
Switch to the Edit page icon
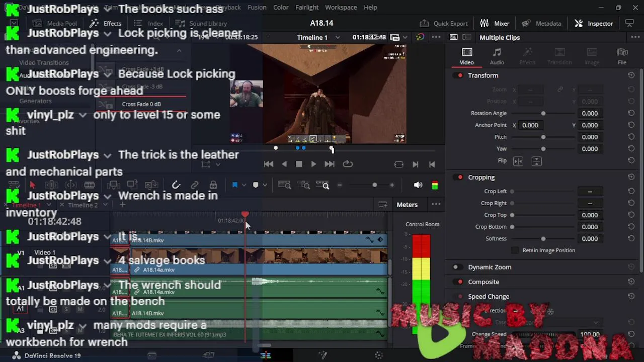tap(266, 355)
